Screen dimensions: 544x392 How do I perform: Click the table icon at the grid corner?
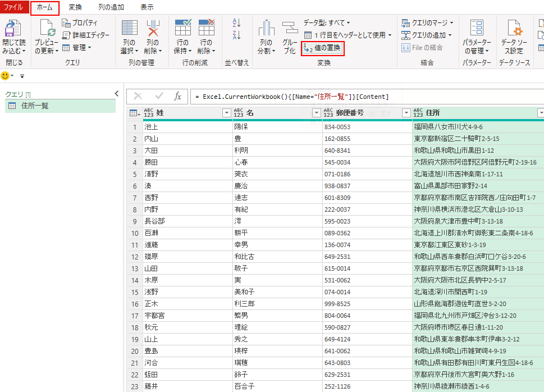pos(134,113)
